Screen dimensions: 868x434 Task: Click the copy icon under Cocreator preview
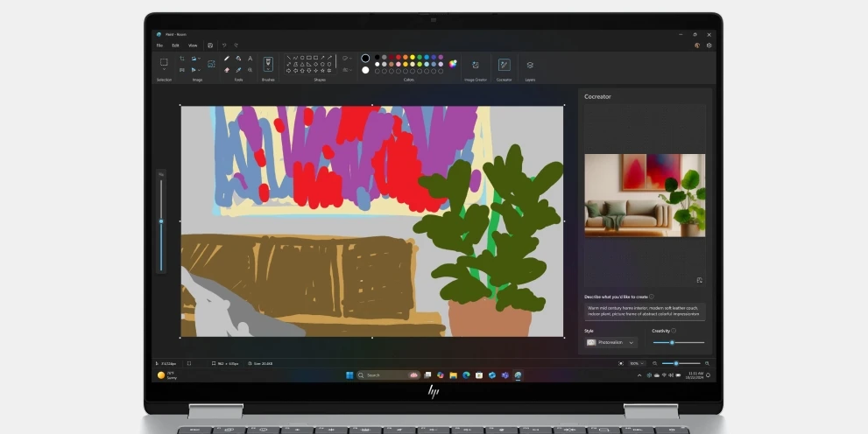(699, 280)
